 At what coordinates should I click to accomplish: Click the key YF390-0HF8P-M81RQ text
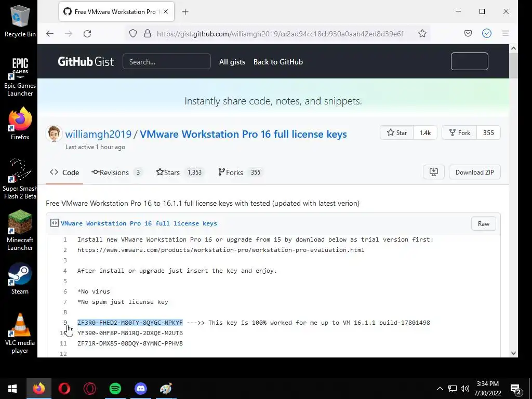click(x=130, y=333)
